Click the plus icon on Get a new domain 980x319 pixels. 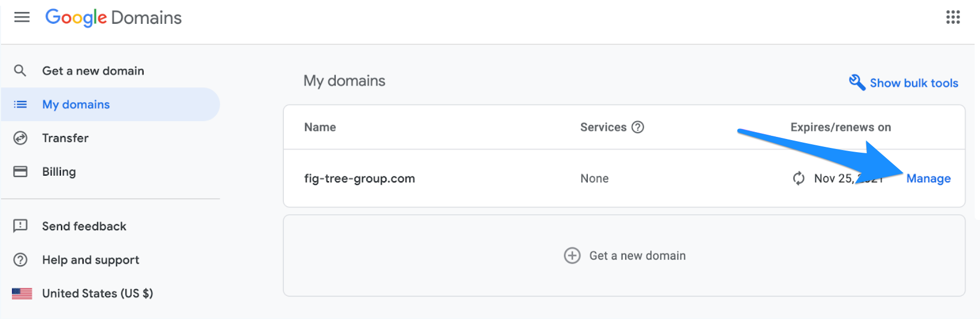coord(572,255)
